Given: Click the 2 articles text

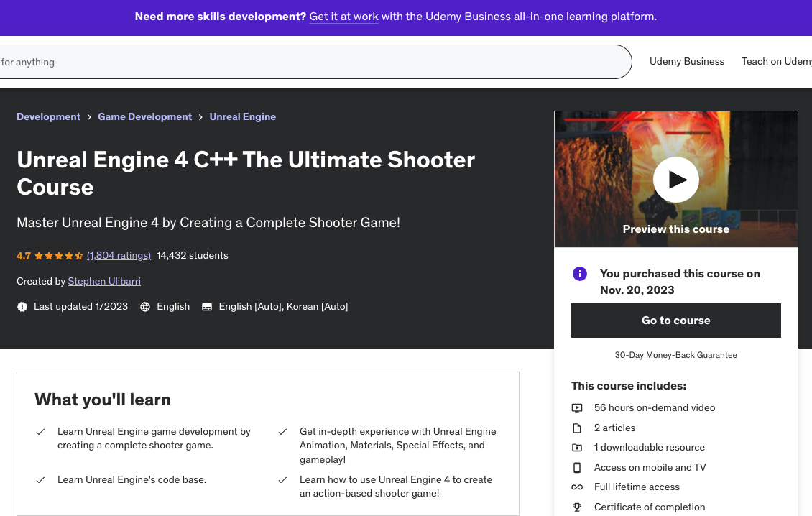Looking at the screenshot, I should (x=614, y=428).
